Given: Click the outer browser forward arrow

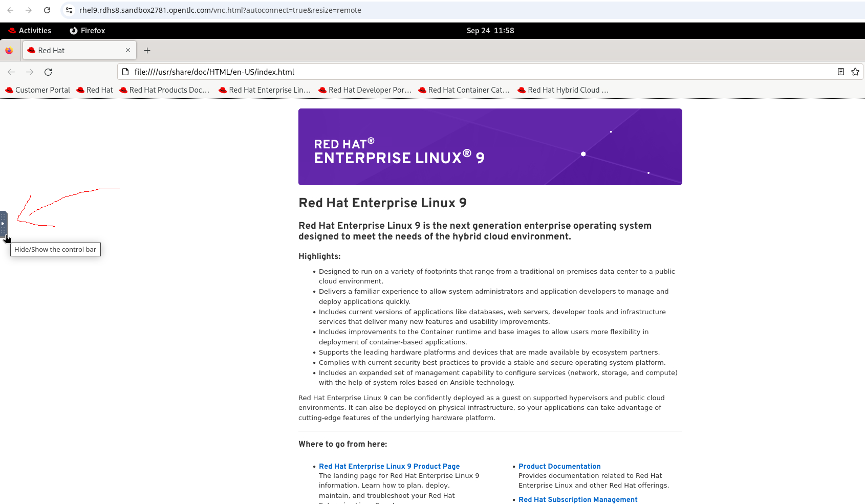Looking at the screenshot, I should point(29,10).
